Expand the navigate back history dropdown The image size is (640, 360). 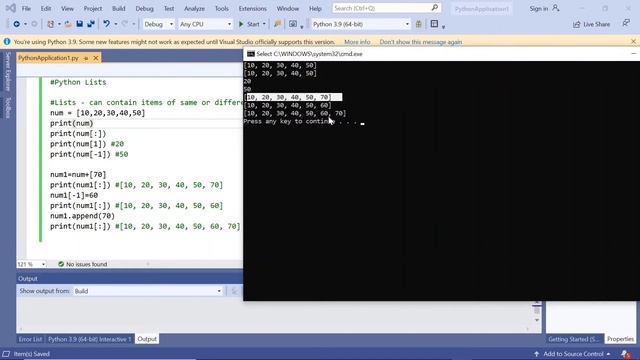(x=25, y=24)
